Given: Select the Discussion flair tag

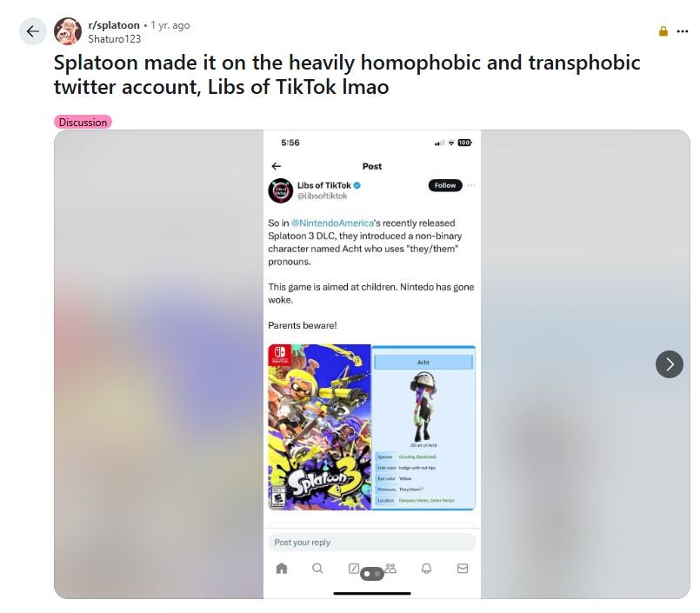Looking at the screenshot, I should [x=83, y=123].
